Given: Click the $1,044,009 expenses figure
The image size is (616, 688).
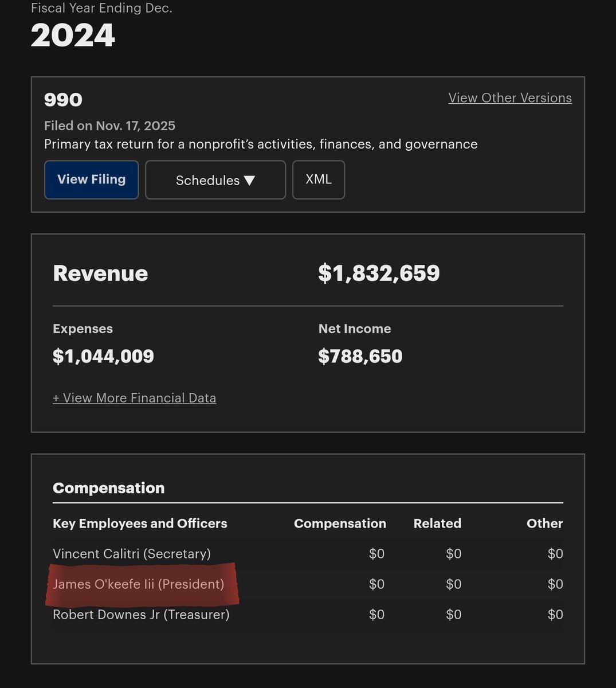Looking at the screenshot, I should coord(103,356).
